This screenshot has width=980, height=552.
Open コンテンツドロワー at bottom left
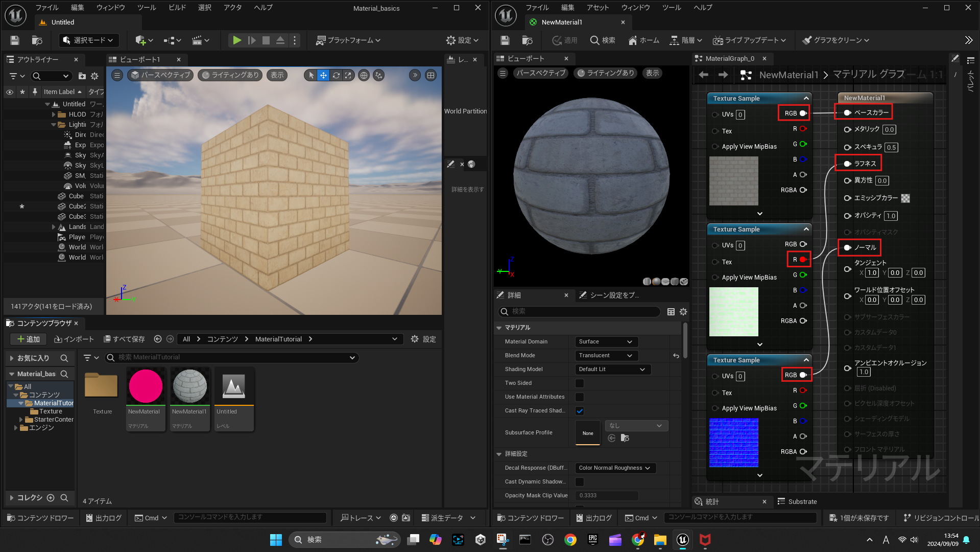[x=40, y=518]
